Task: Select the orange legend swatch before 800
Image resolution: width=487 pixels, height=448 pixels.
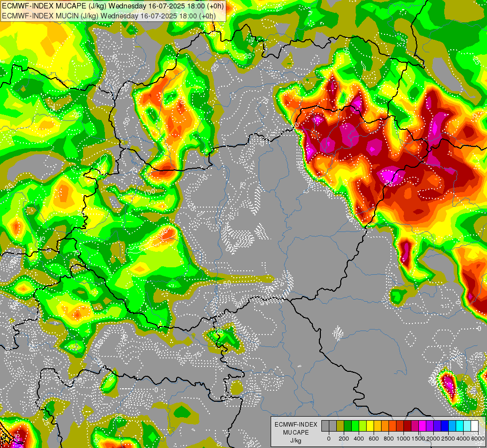Action: pyautogui.click(x=385, y=426)
